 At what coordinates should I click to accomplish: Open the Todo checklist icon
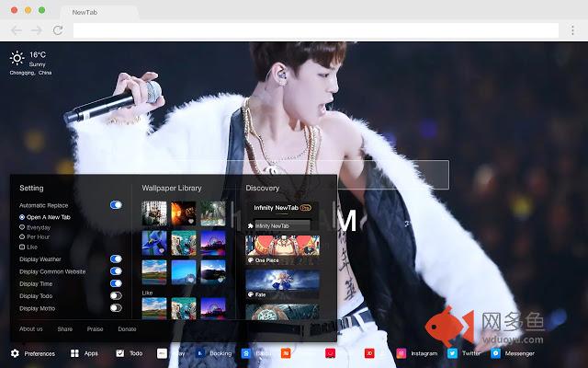(x=120, y=353)
